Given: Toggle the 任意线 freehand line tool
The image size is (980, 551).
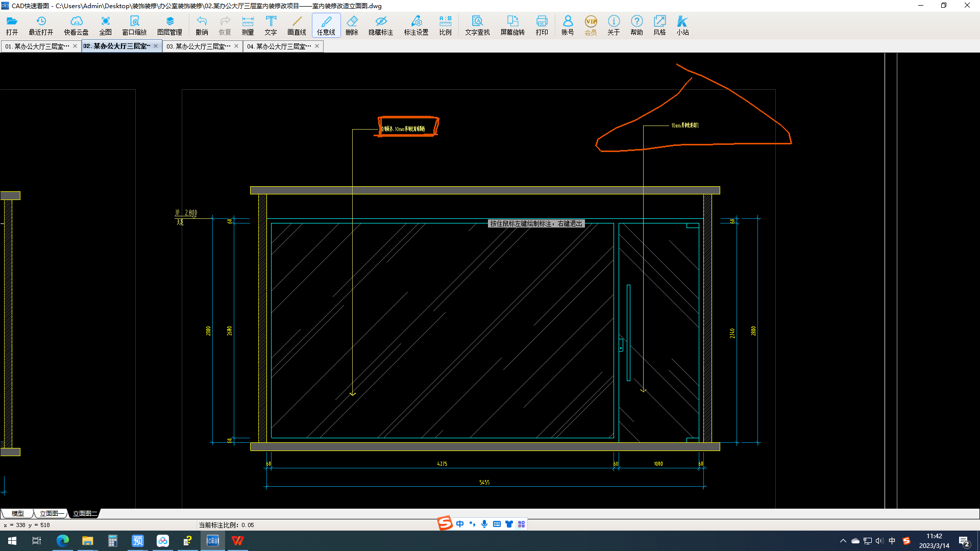Looking at the screenshot, I should 326,26.
